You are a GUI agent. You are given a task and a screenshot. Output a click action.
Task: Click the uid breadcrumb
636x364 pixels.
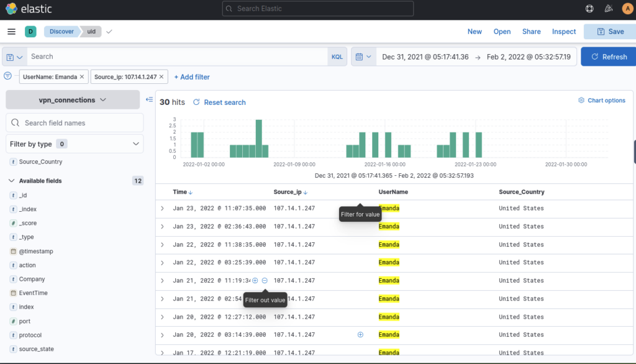[91, 31]
